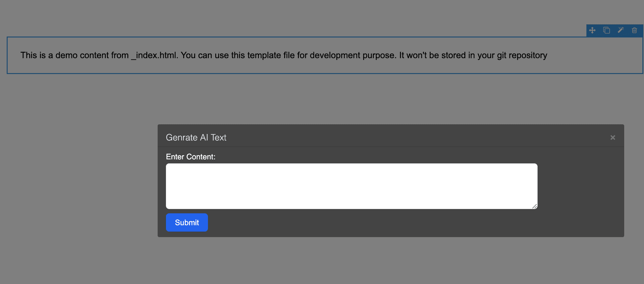Click the text area resize grip corner
This screenshot has width=644, height=284.
point(534,206)
